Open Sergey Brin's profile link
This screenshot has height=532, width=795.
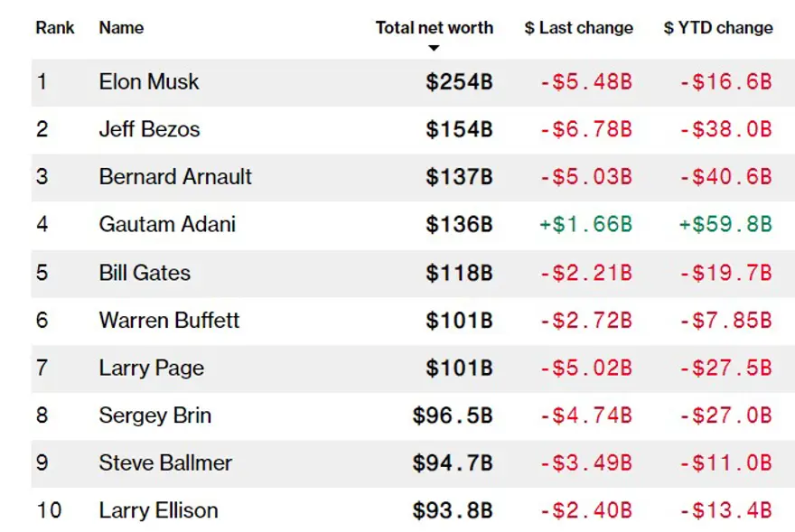click(x=154, y=415)
